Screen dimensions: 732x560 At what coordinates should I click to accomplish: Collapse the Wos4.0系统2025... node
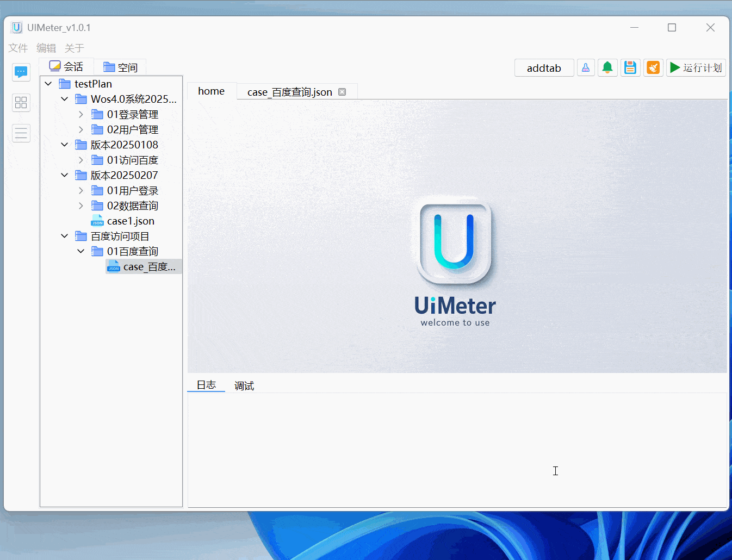[65, 99]
